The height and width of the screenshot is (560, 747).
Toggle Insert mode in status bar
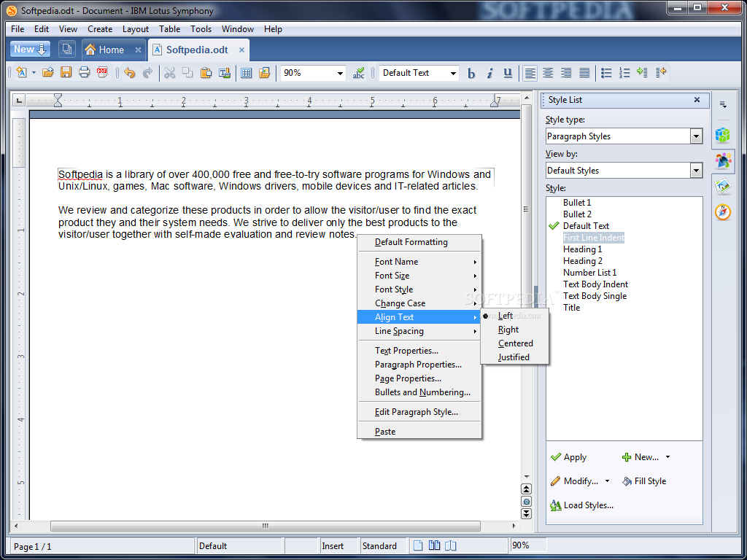[x=333, y=545]
